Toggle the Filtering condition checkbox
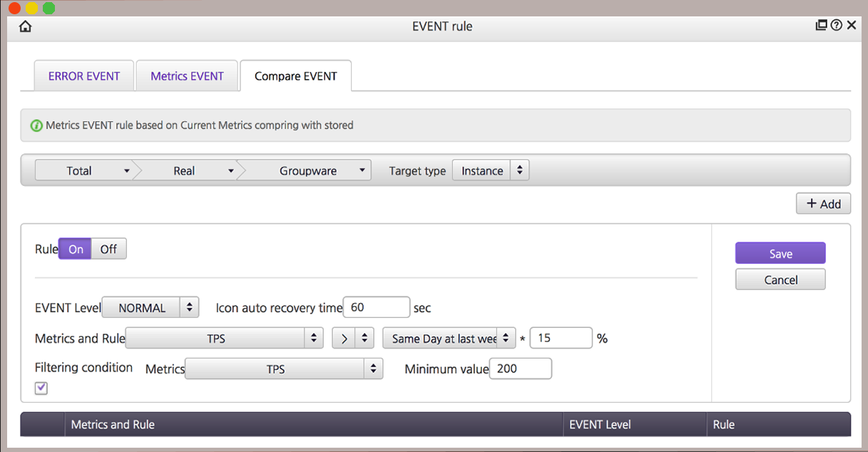The height and width of the screenshot is (452, 868). 41,388
